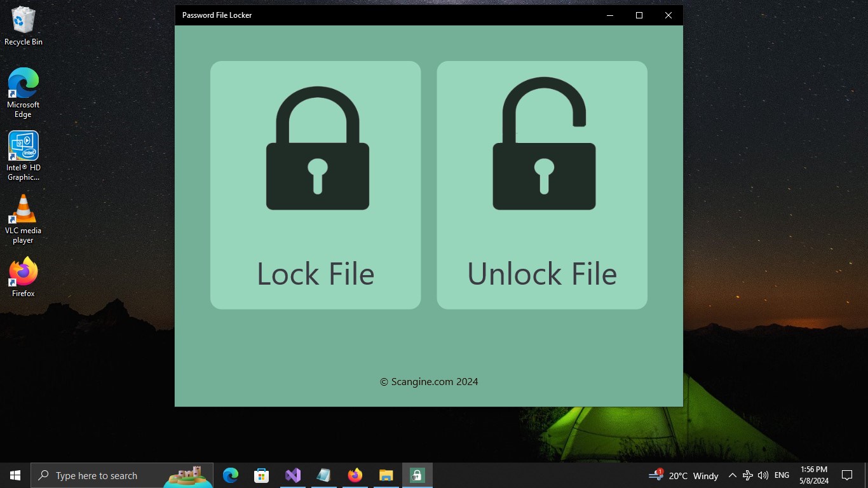
Task: Open the ENG language switcher
Action: coord(781,475)
